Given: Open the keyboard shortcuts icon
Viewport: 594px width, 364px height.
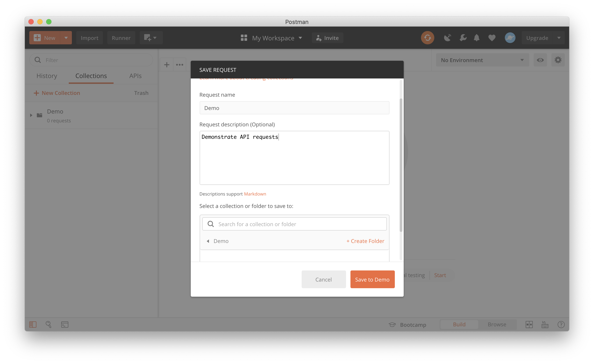Looking at the screenshot, I should 545,325.
